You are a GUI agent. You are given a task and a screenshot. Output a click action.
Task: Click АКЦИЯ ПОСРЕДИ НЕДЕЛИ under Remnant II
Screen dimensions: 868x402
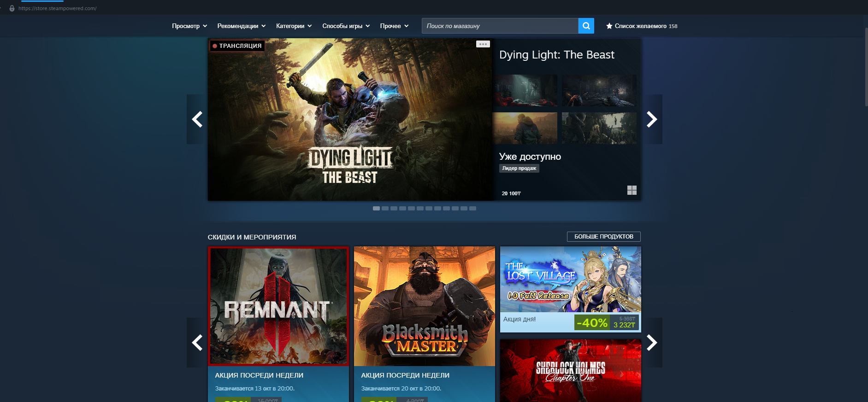[x=259, y=375]
